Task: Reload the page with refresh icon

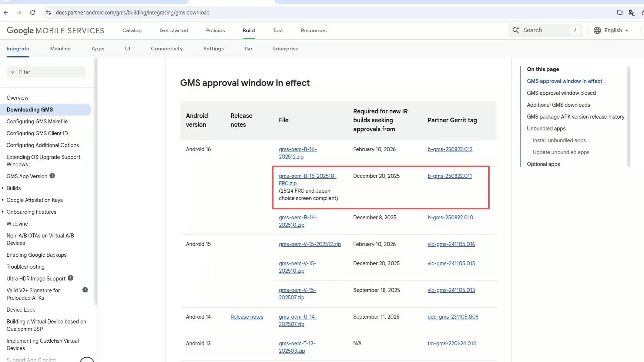Action: point(33,13)
